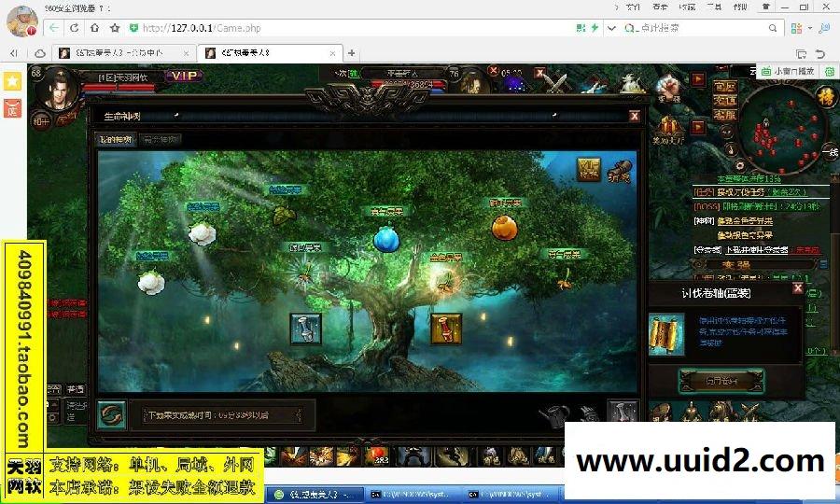Click the upper orange play arrow button
Image resolution: width=840 pixels, height=504 pixels.
click(697, 79)
